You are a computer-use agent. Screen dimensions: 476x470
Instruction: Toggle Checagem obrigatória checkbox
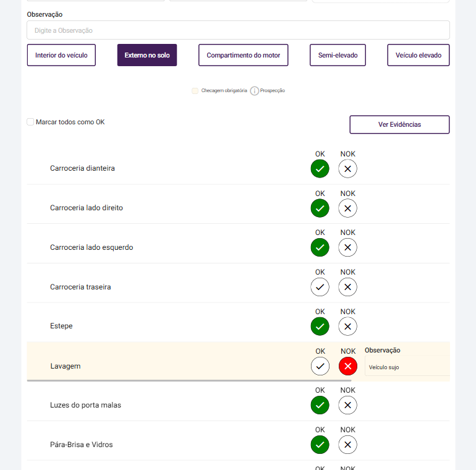click(195, 91)
